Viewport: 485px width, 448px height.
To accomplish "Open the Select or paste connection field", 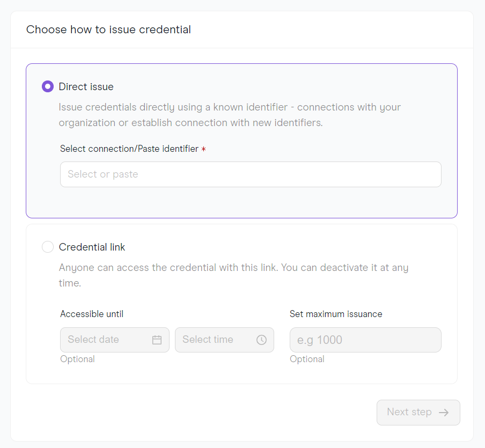I will click(251, 174).
